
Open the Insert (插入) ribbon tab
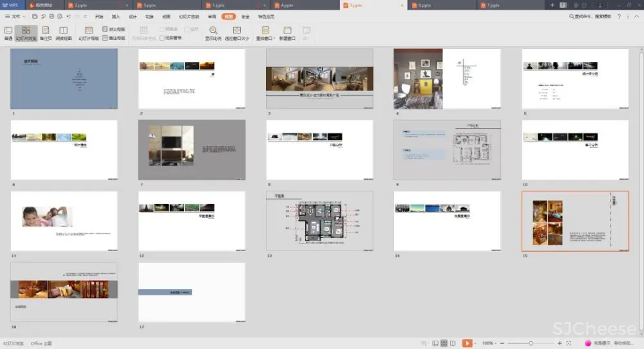point(116,16)
